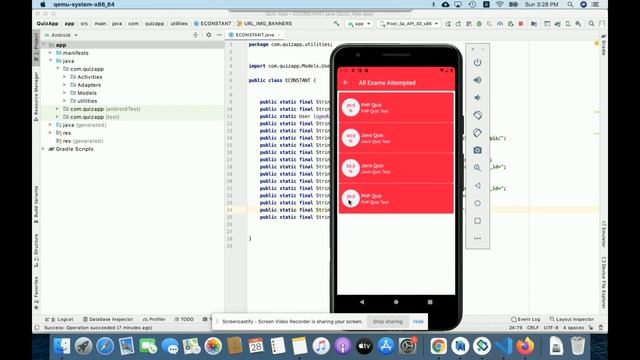The width and height of the screenshot is (640, 360).
Task: Click the QuizApp breadcrumb root
Action: coord(47,24)
